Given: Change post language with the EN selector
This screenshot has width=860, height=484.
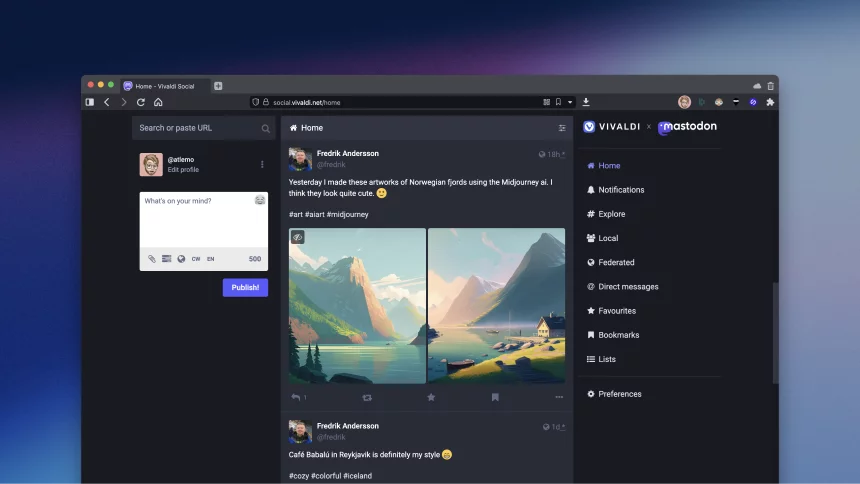Looking at the screenshot, I should [211, 259].
